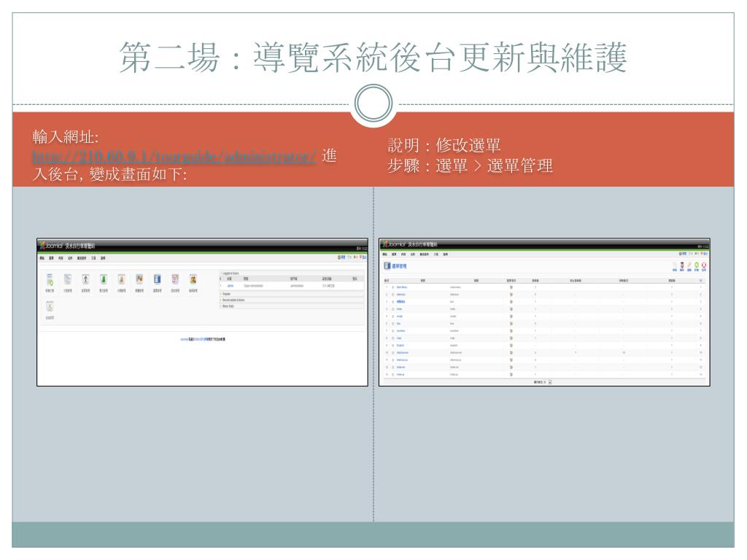Open the display count dropdown below menu list
747x560 pixels.
(x=551, y=382)
